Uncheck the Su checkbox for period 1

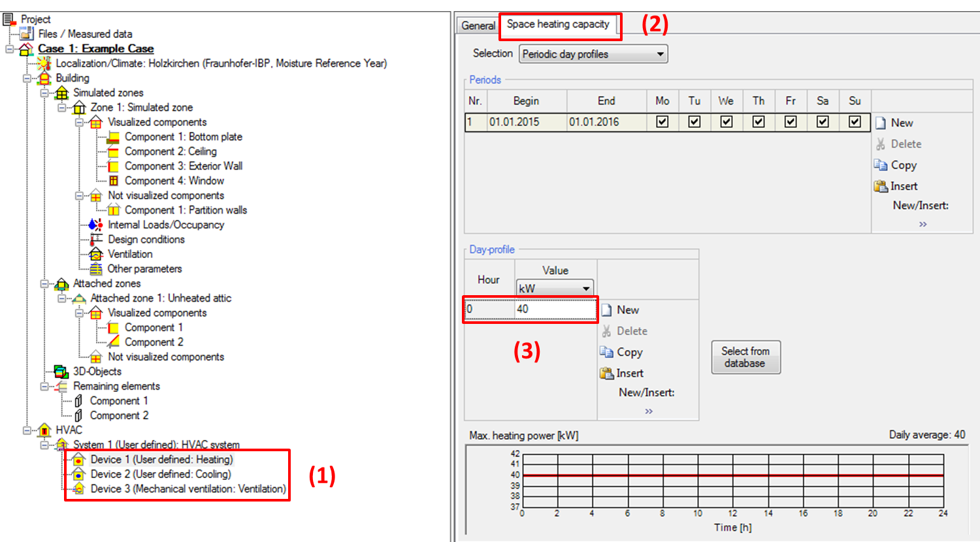855,122
